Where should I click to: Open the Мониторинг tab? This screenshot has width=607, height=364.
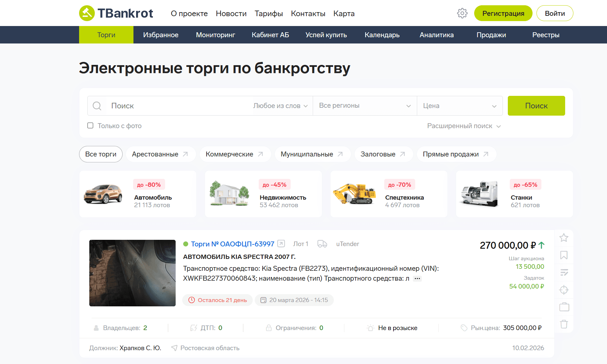tap(216, 35)
